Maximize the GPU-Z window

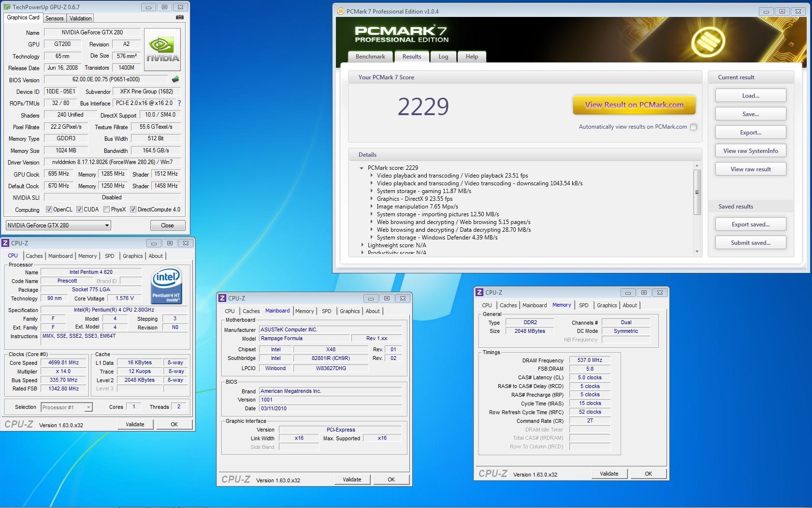(164, 7)
